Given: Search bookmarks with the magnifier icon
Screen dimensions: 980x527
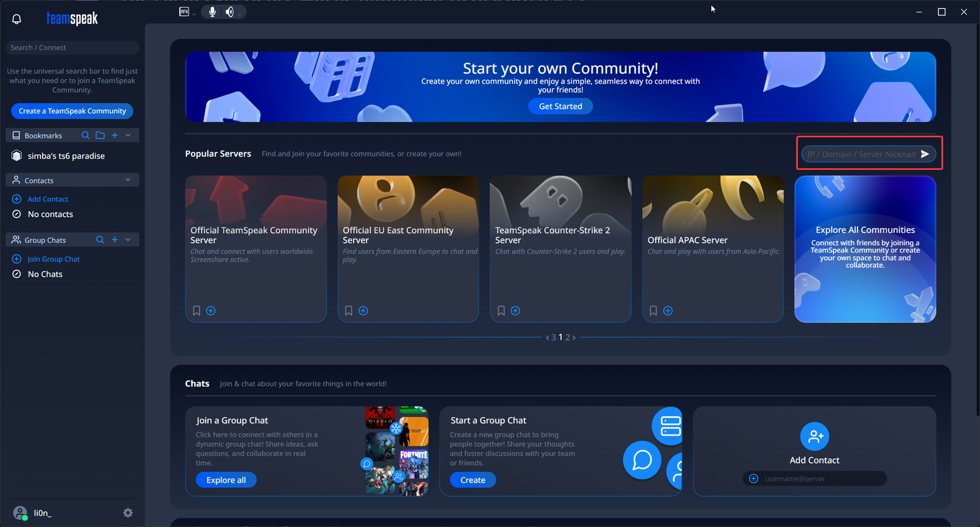Looking at the screenshot, I should pos(86,135).
